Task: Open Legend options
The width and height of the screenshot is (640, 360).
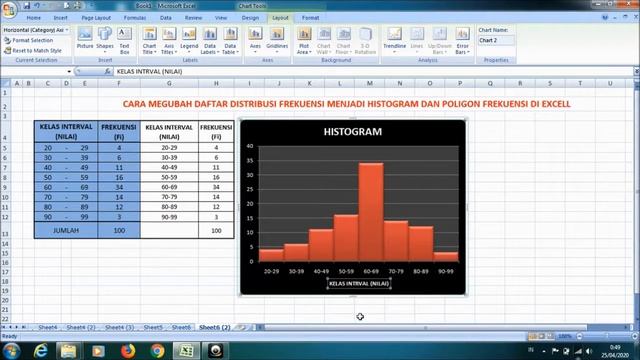Action: pos(189,40)
